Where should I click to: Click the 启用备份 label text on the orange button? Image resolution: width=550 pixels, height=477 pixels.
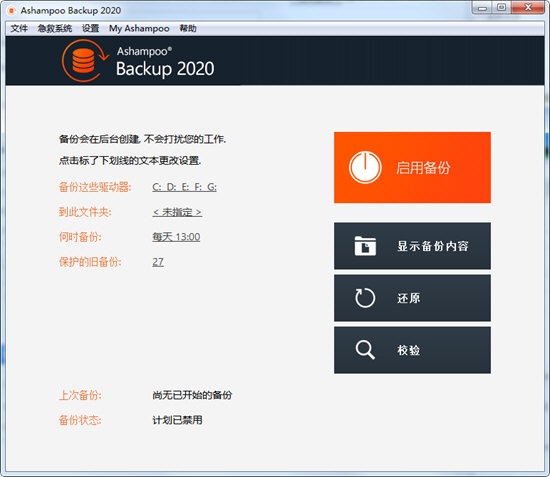tap(423, 168)
